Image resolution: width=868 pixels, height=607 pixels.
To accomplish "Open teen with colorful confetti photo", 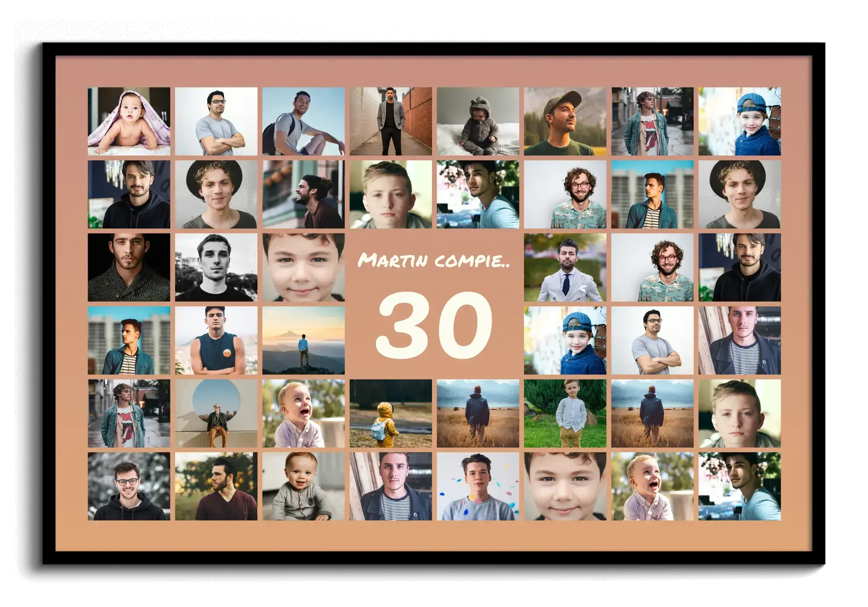I will (x=477, y=486).
